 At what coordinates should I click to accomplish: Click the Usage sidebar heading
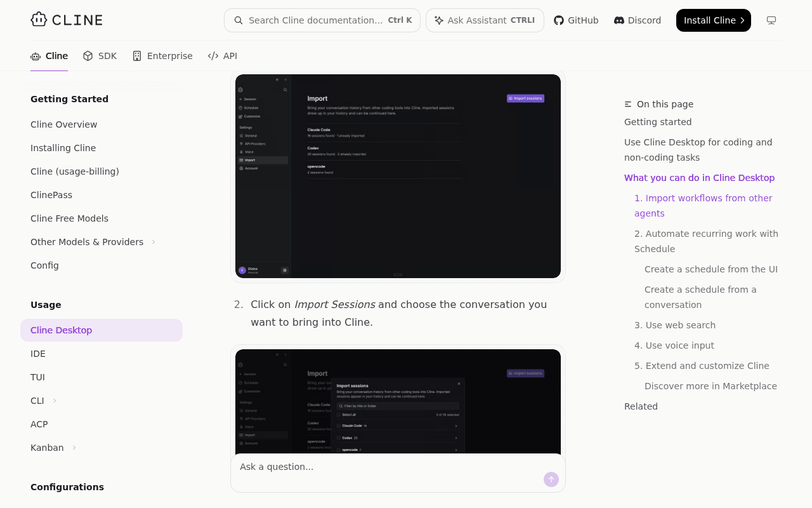tap(46, 305)
